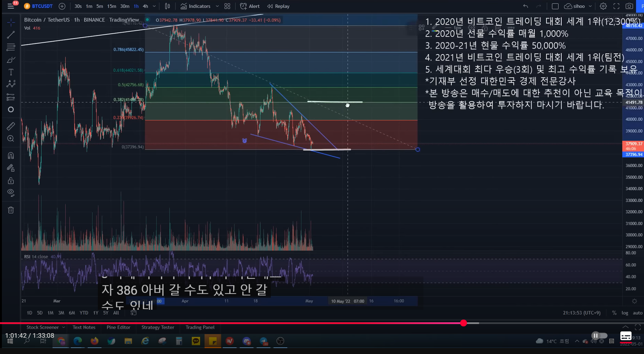
Task: Open the prediction and measurement tools
Action: (11, 97)
